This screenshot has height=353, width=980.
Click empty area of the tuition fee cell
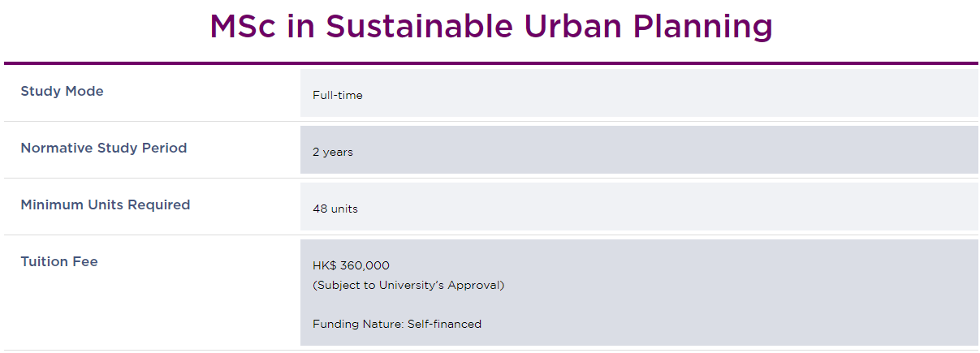(x=731, y=292)
